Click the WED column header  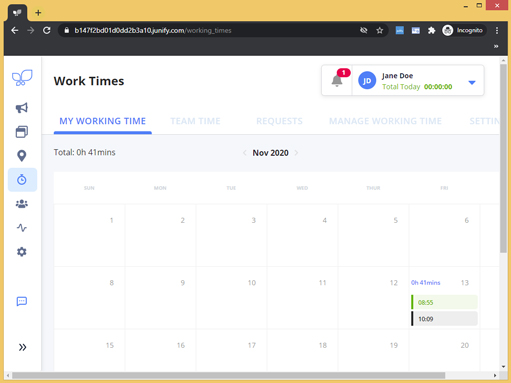302,188
